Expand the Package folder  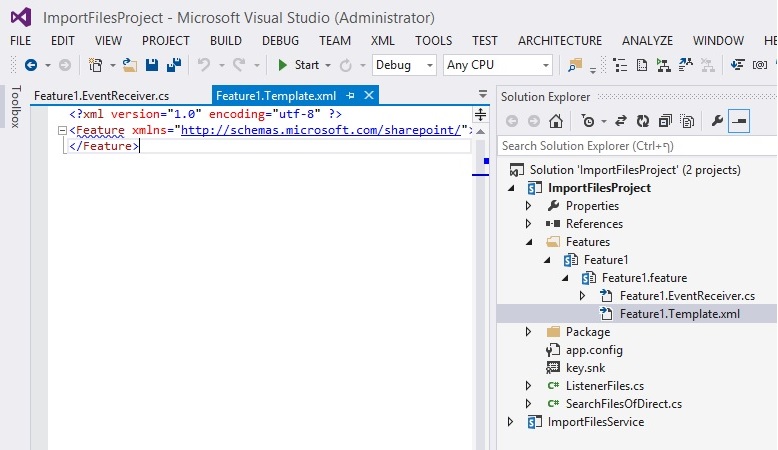528,331
